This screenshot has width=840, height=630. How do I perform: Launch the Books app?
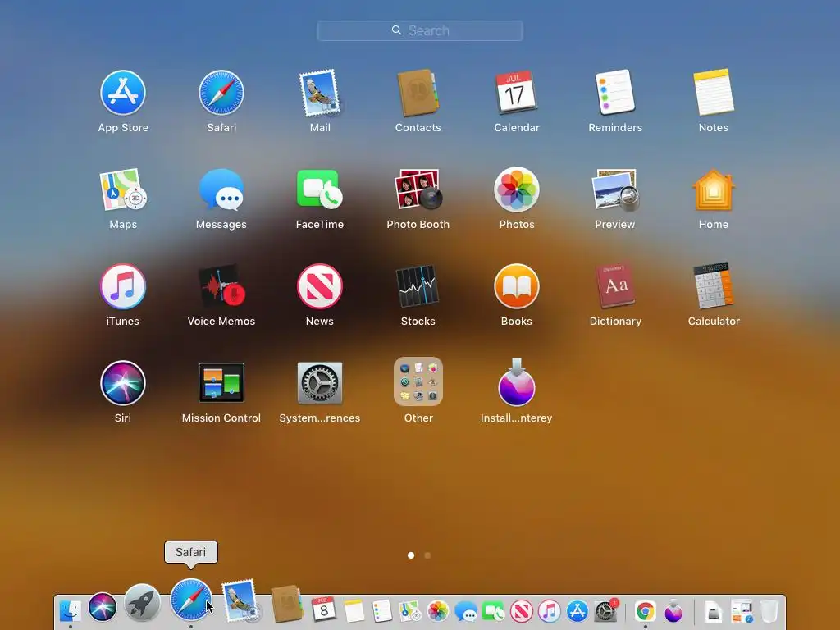click(x=517, y=286)
